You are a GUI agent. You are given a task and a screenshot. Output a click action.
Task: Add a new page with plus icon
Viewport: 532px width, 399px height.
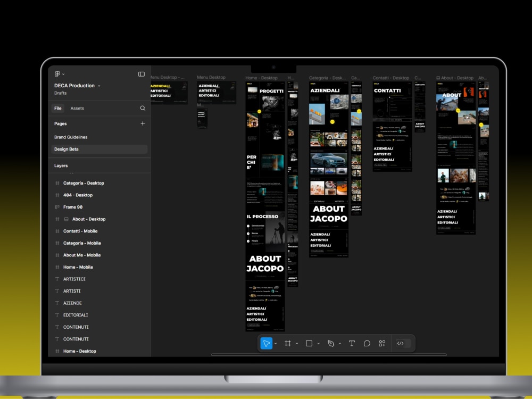(x=143, y=123)
